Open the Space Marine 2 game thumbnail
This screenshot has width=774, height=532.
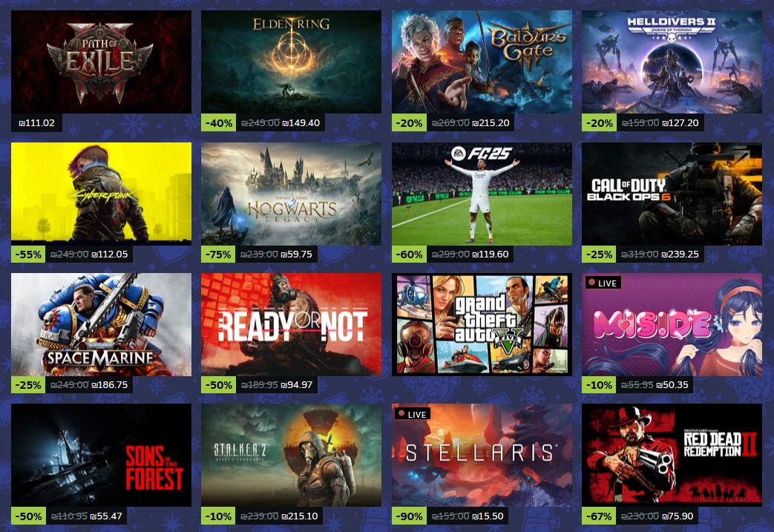101,325
